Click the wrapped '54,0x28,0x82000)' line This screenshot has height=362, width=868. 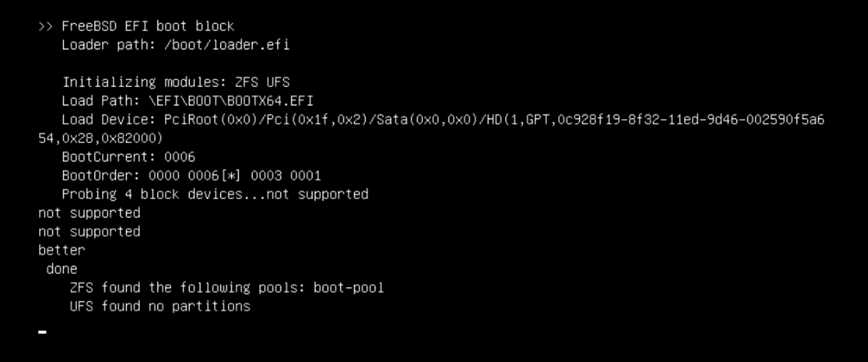(101, 138)
